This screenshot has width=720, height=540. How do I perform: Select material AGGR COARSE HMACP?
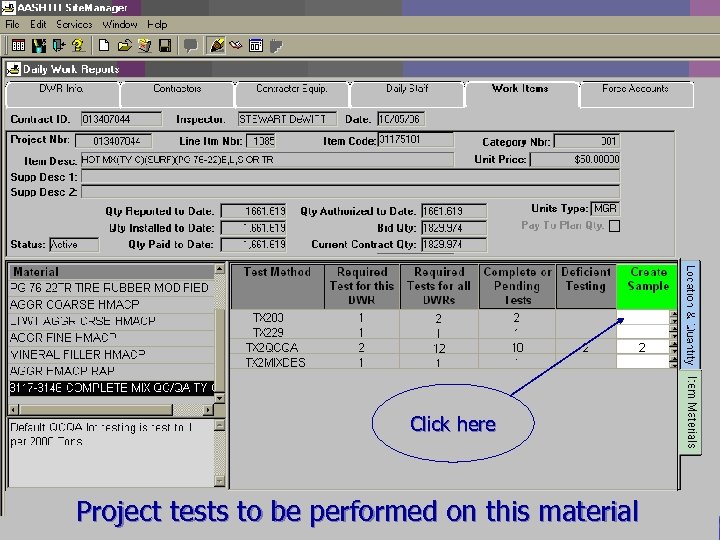pyautogui.click(x=111, y=304)
